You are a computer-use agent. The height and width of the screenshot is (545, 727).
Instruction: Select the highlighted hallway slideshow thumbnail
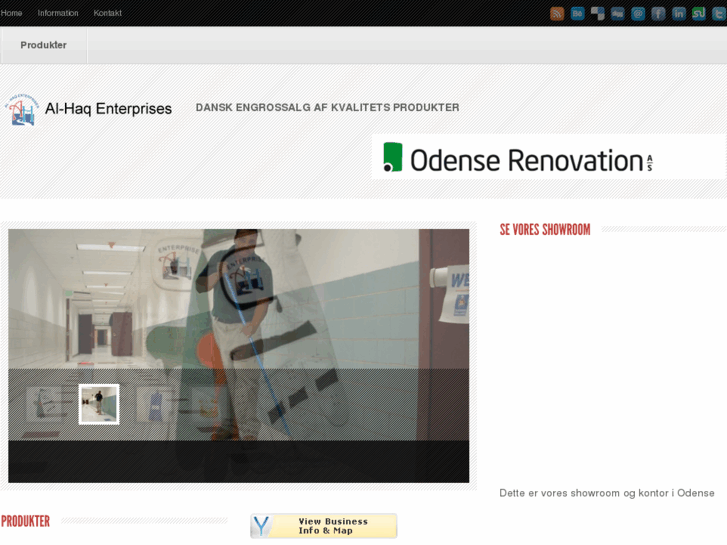pyautogui.click(x=99, y=404)
